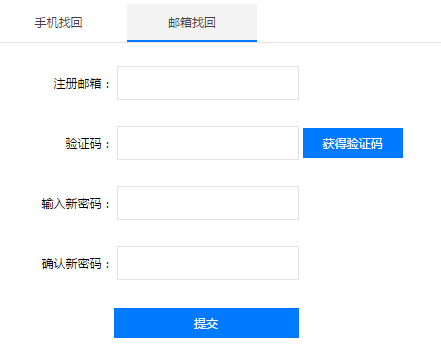Click the blue 提交 submit button
The height and width of the screenshot is (363, 441).
[x=206, y=323]
